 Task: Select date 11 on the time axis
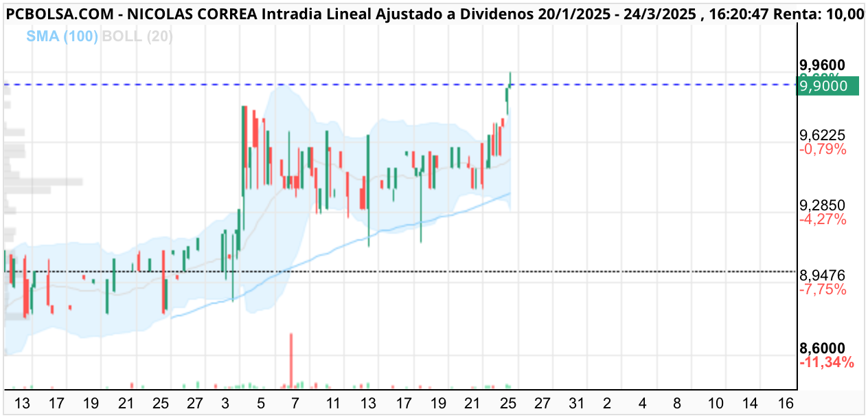tap(332, 402)
